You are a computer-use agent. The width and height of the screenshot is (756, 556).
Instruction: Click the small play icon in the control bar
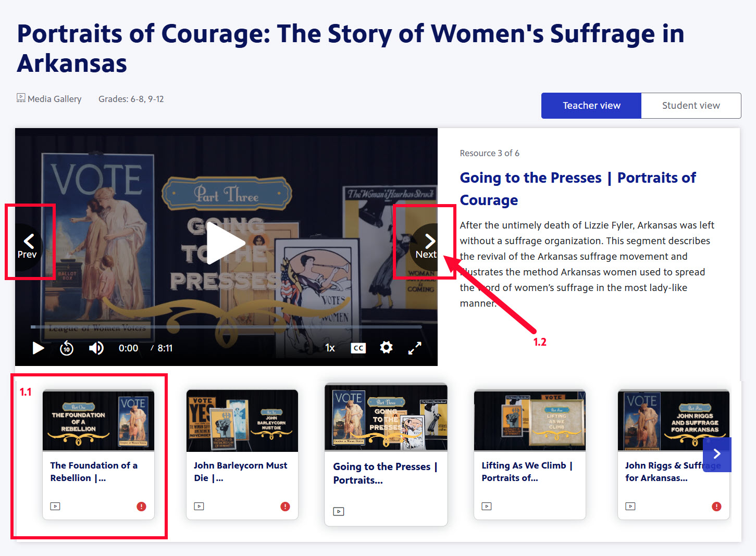pyautogui.click(x=38, y=348)
